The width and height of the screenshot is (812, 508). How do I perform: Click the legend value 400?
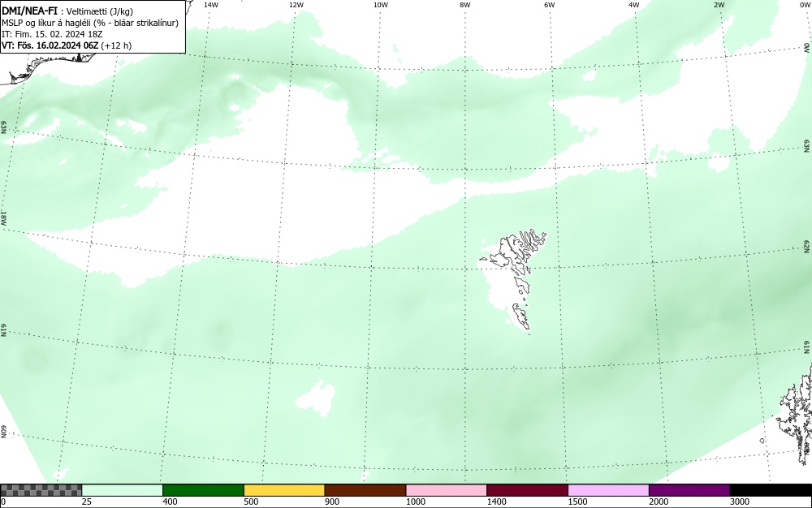pos(170,502)
